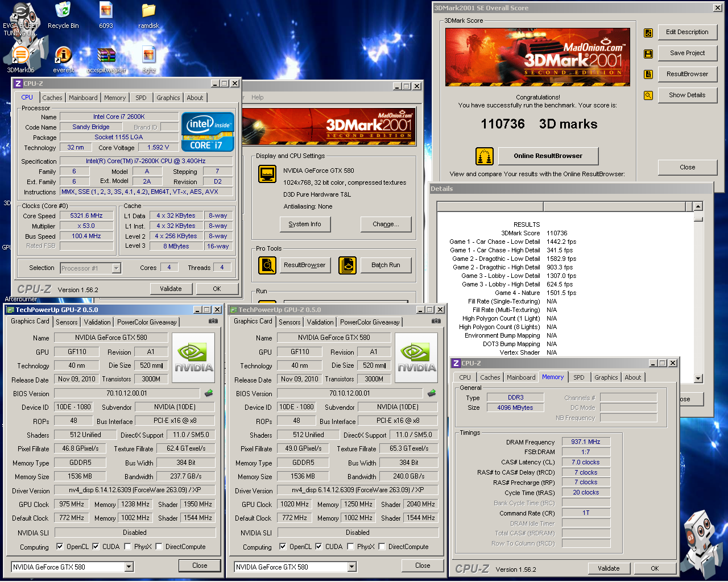Click the BIOS save chip icon in right GPU-Z
Image resolution: width=728 pixels, height=582 pixels.
432,393
